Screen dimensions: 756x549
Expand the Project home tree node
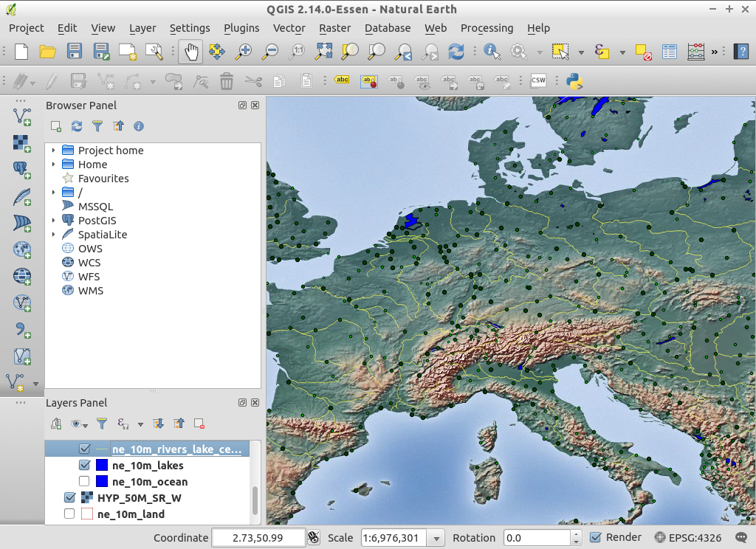pyautogui.click(x=53, y=151)
